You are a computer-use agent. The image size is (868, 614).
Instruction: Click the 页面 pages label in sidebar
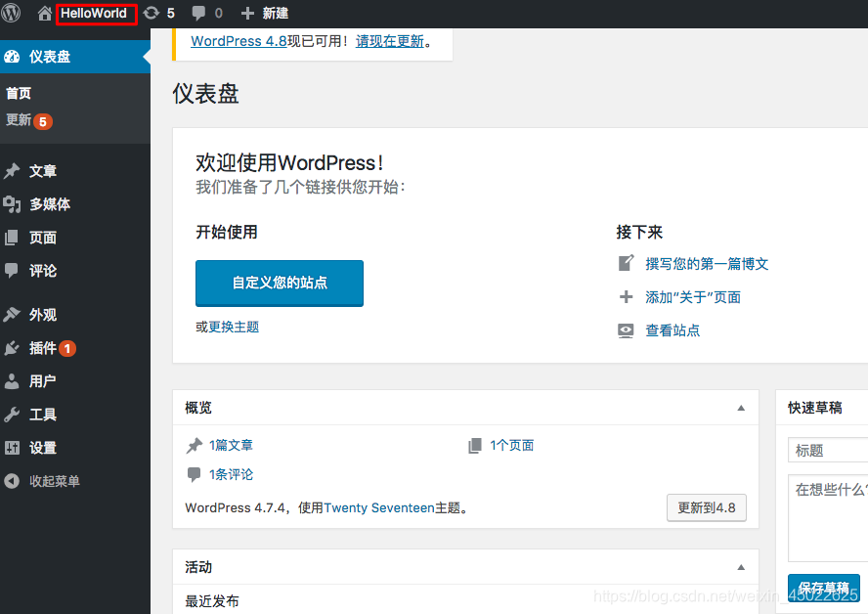pos(43,238)
